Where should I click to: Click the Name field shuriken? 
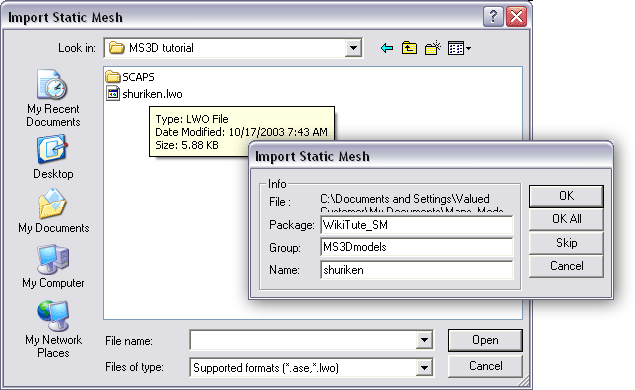(x=416, y=270)
